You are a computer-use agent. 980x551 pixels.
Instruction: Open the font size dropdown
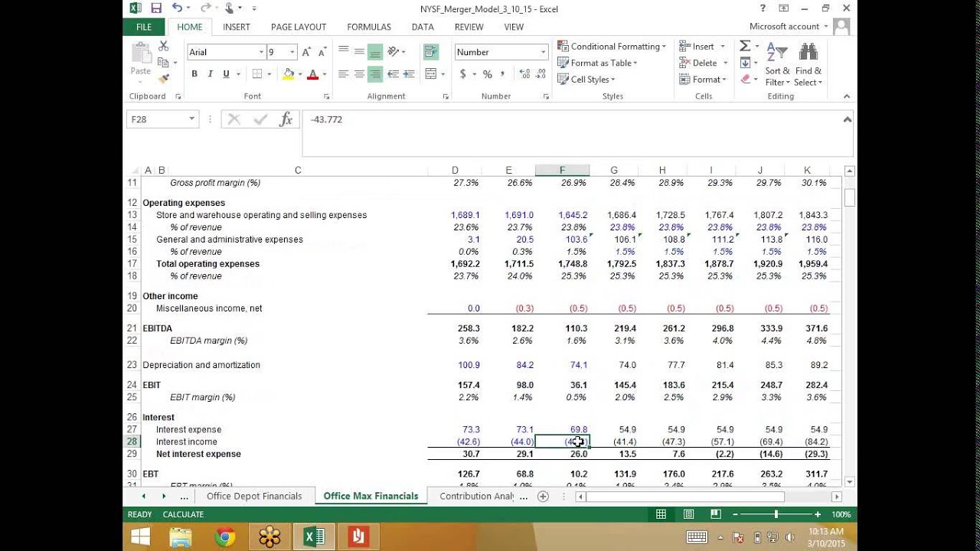(292, 52)
